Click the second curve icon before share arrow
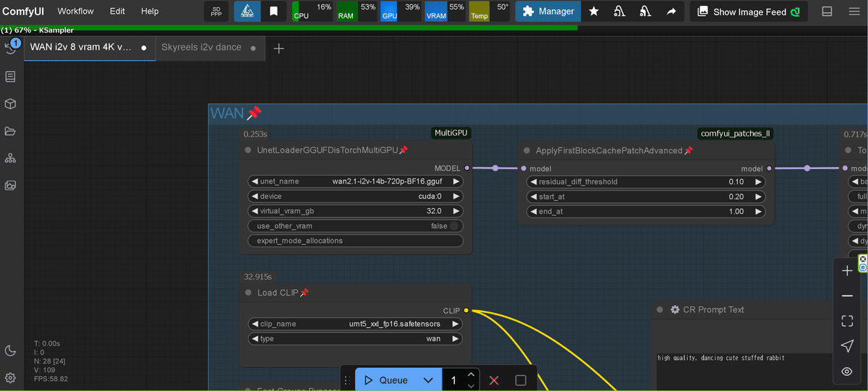Image resolution: width=868 pixels, height=391 pixels. pos(646,12)
